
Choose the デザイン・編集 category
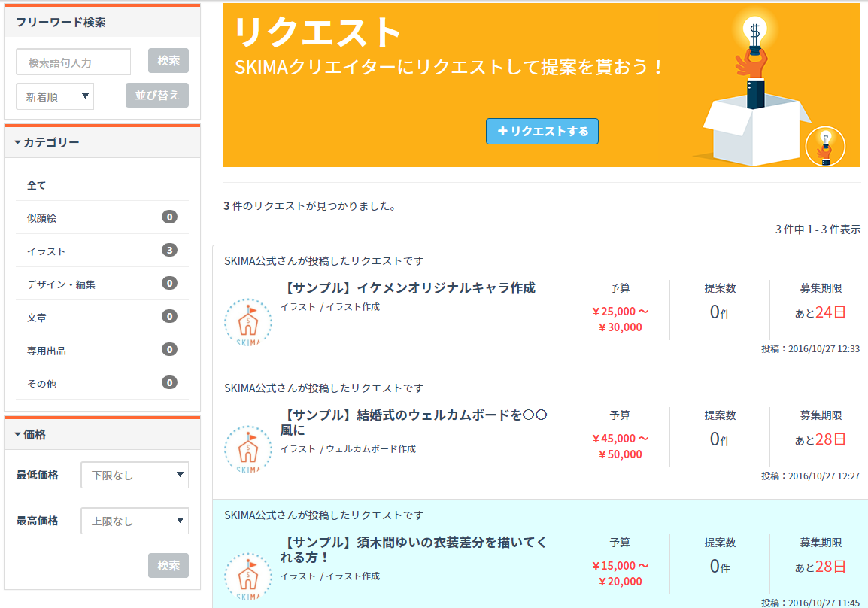coord(61,284)
